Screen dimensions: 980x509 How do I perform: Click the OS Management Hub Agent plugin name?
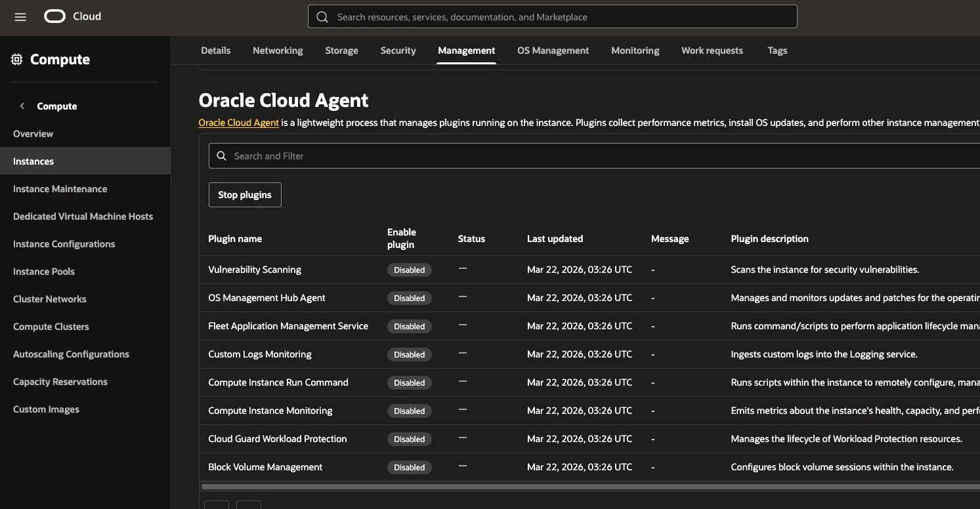266,298
